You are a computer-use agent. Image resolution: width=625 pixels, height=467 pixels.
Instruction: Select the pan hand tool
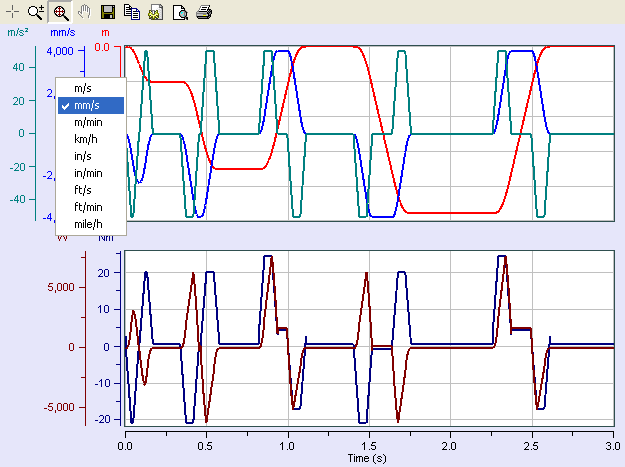(84, 13)
